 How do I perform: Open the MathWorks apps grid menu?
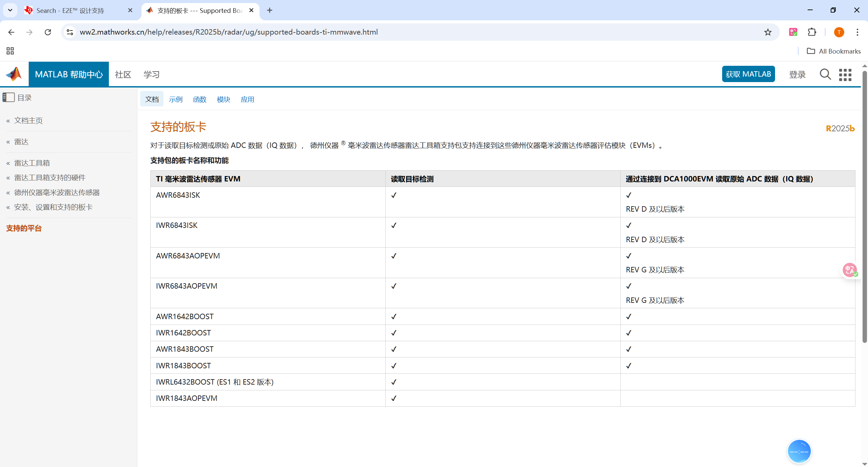coord(845,75)
